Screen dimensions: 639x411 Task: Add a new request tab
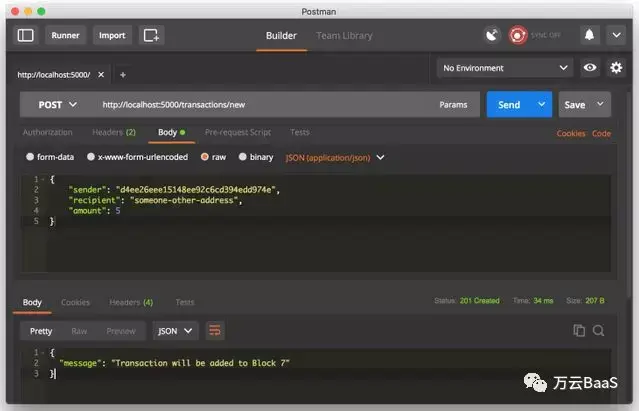coord(123,75)
